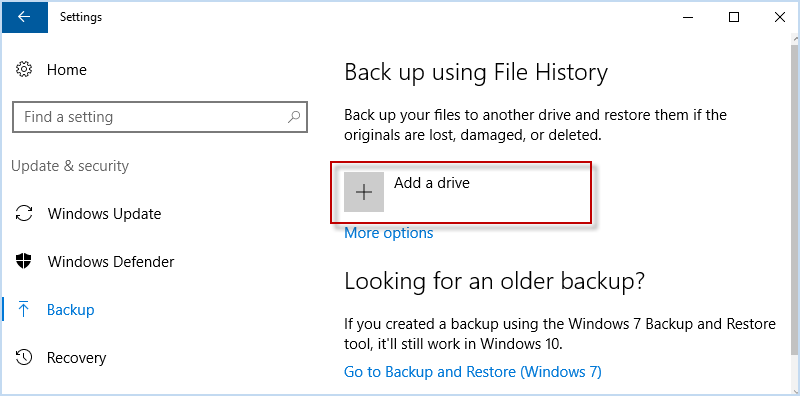The image size is (800, 396).
Task: Open Go to Backup and Restore (Windows 7)
Action: click(x=473, y=372)
